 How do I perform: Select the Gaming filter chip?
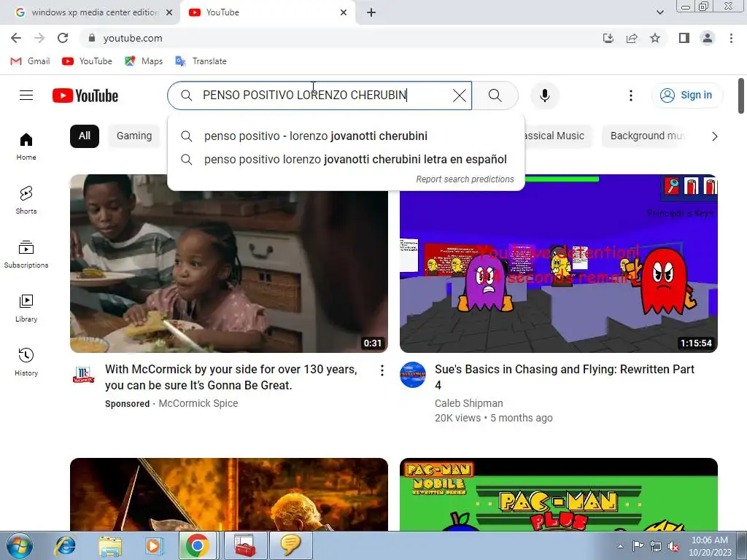tap(134, 136)
